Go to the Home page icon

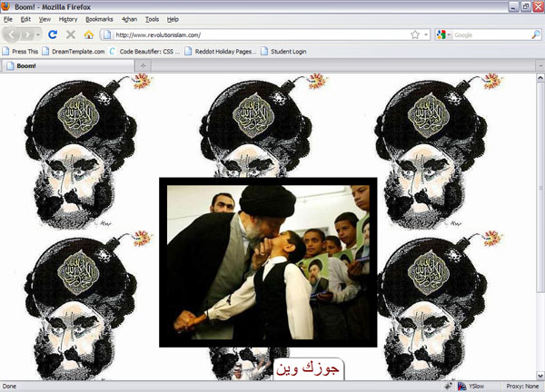89,34
